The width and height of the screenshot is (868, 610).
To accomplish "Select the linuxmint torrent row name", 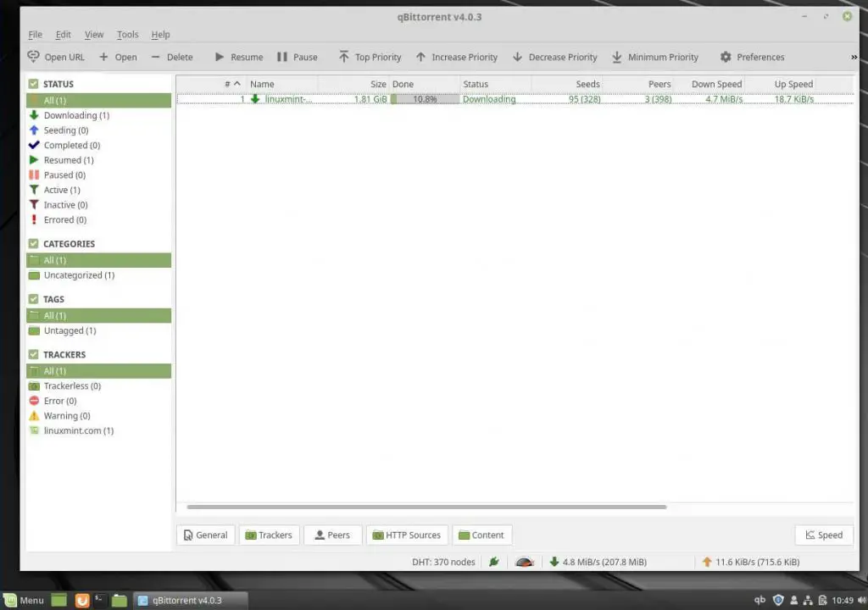I will coord(288,100).
